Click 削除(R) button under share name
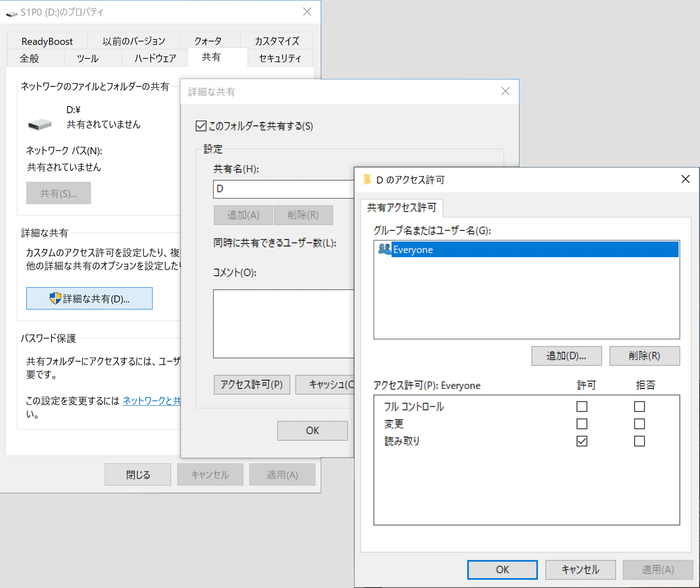The height and width of the screenshot is (588, 700). point(304,215)
